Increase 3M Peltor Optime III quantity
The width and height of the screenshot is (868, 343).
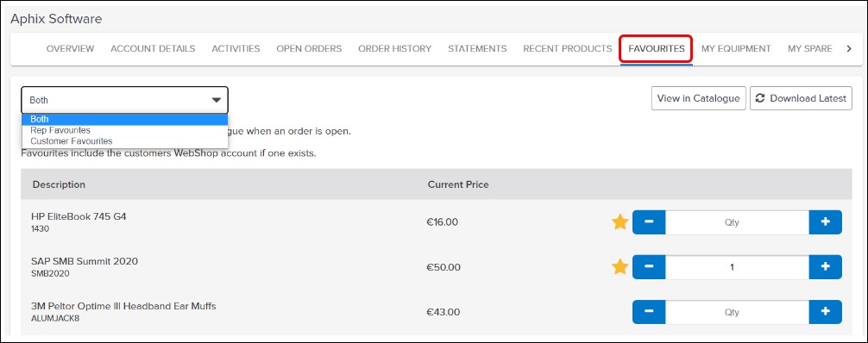[x=826, y=312]
